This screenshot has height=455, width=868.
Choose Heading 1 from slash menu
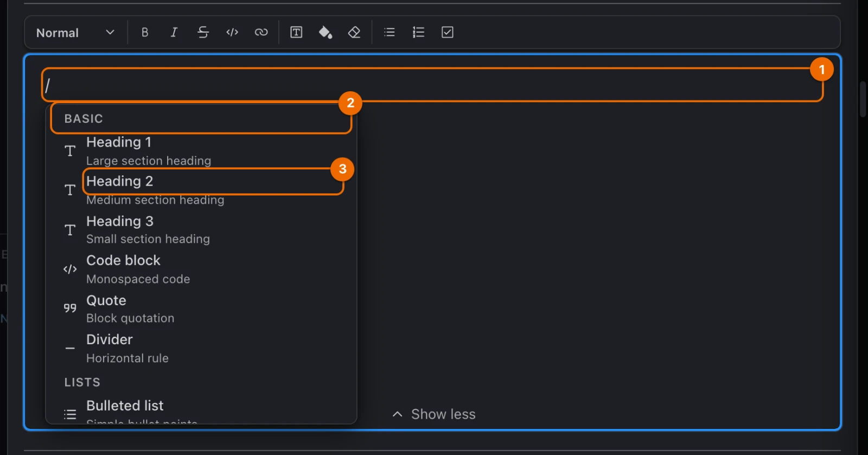tap(201, 151)
